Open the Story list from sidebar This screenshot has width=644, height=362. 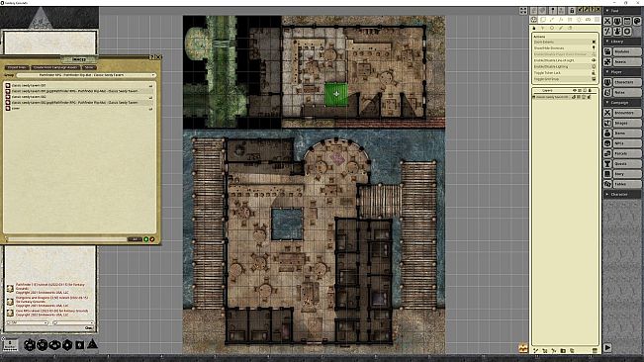(x=627, y=174)
